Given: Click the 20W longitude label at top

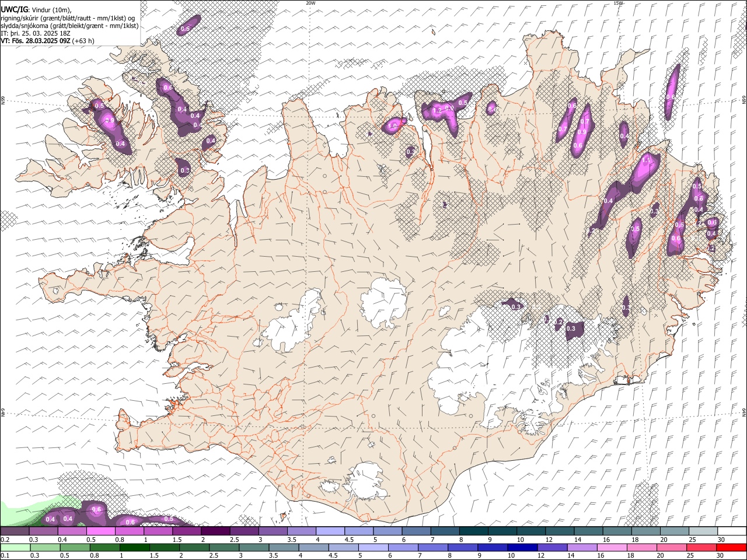Looking at the screenshot, I should 310,3.
